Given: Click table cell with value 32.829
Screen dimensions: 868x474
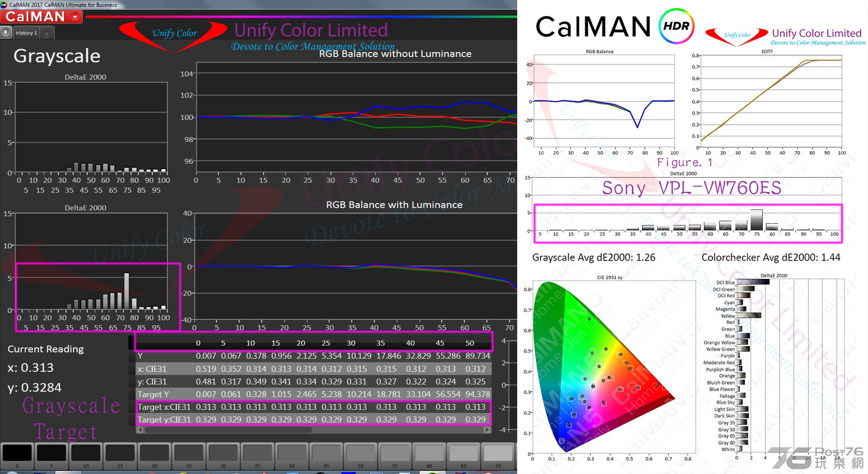Looking at the screenshot, I should 419,356.
